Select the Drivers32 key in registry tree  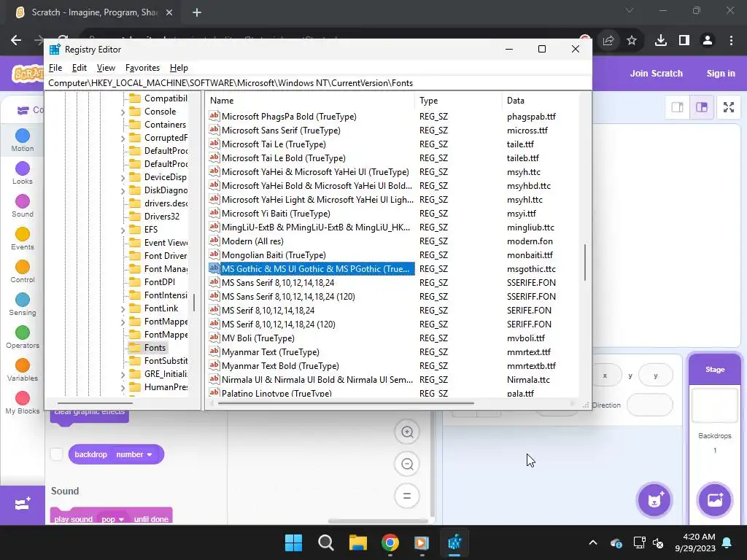click(161, 216)
